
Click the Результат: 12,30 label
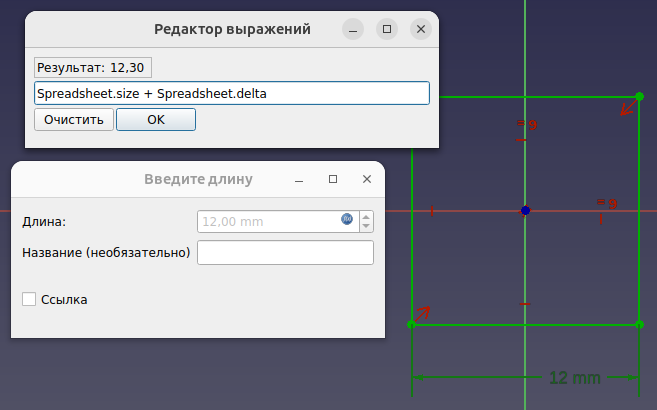pyautogui.click(x=93, y=67)
